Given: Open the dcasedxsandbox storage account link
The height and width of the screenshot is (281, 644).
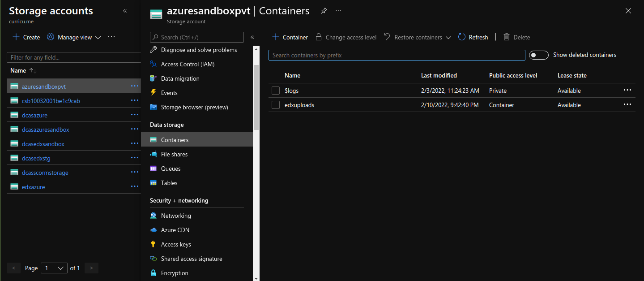Looking at the screenshot, I should click(43, 144).
